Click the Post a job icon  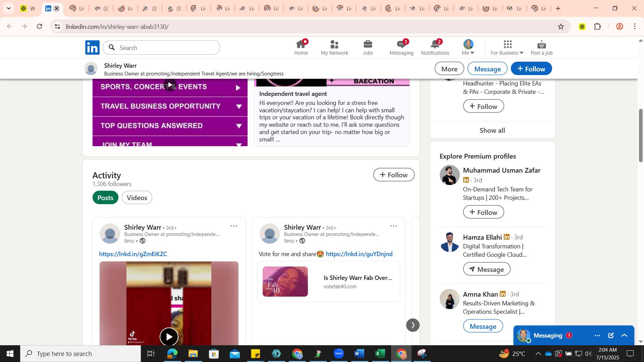[541, 47]
